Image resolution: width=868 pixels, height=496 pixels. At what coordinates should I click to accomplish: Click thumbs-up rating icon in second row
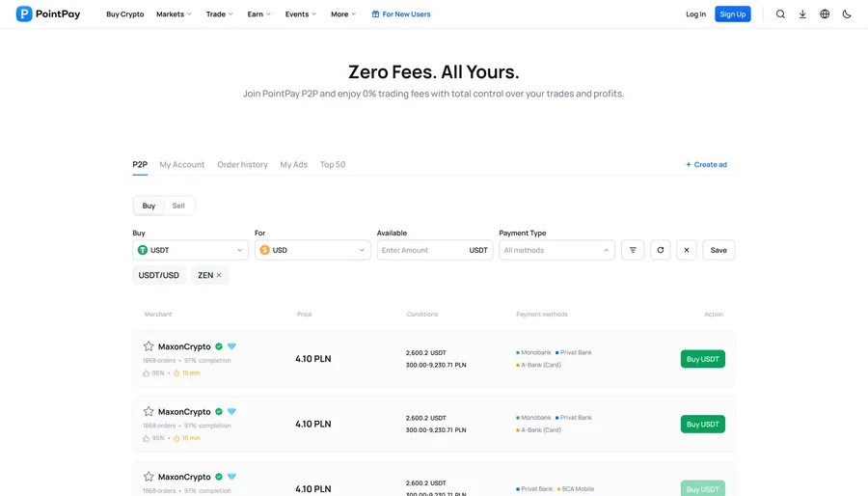coord(147,438)
